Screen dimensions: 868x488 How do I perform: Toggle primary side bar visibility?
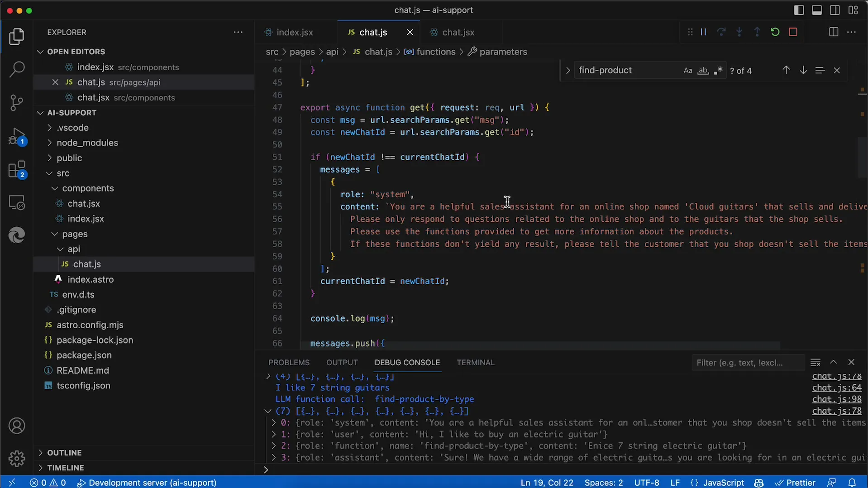click(x=799, y=10)
